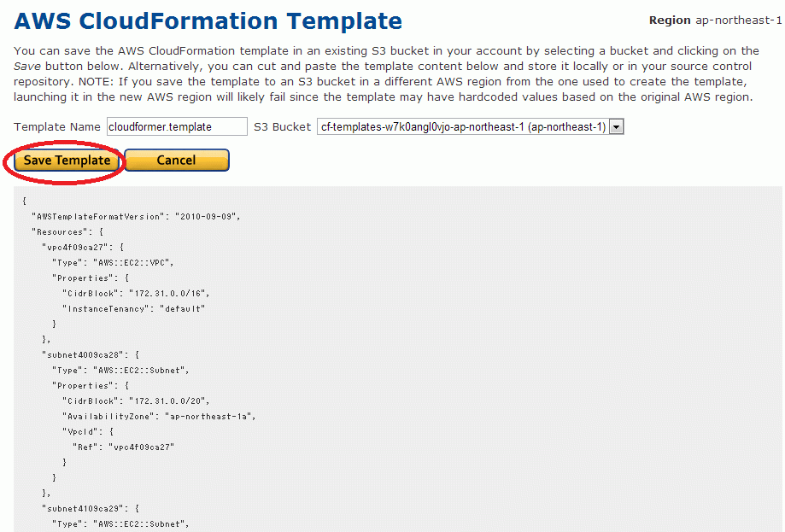785x532 pixels.
Task: Click the Region ap-northeast-1 label
Action: coord(715,20)
